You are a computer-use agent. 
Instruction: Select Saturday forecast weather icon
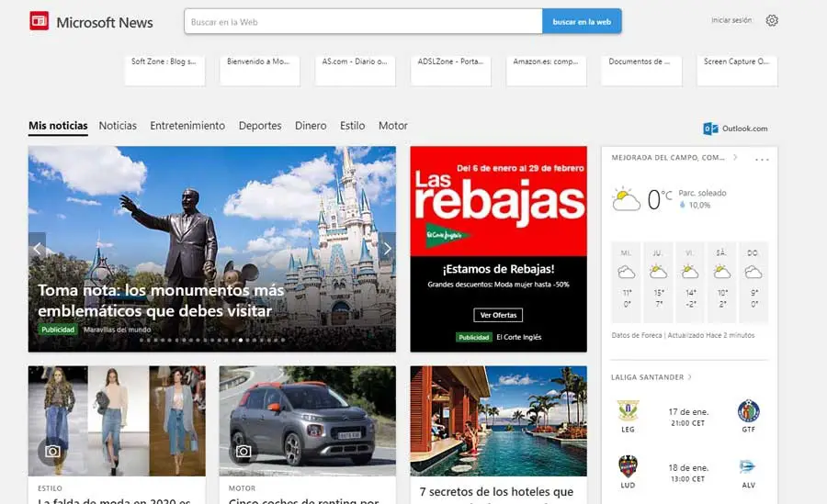721,272
